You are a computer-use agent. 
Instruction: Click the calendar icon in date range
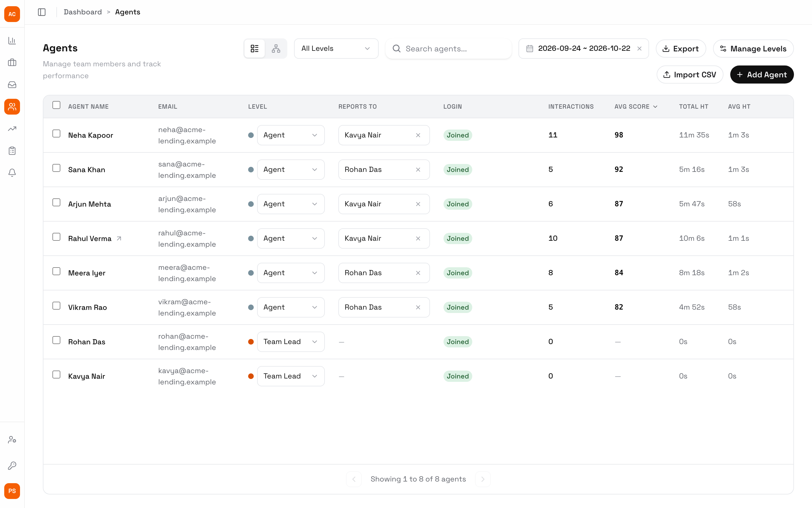click(530, 48)
